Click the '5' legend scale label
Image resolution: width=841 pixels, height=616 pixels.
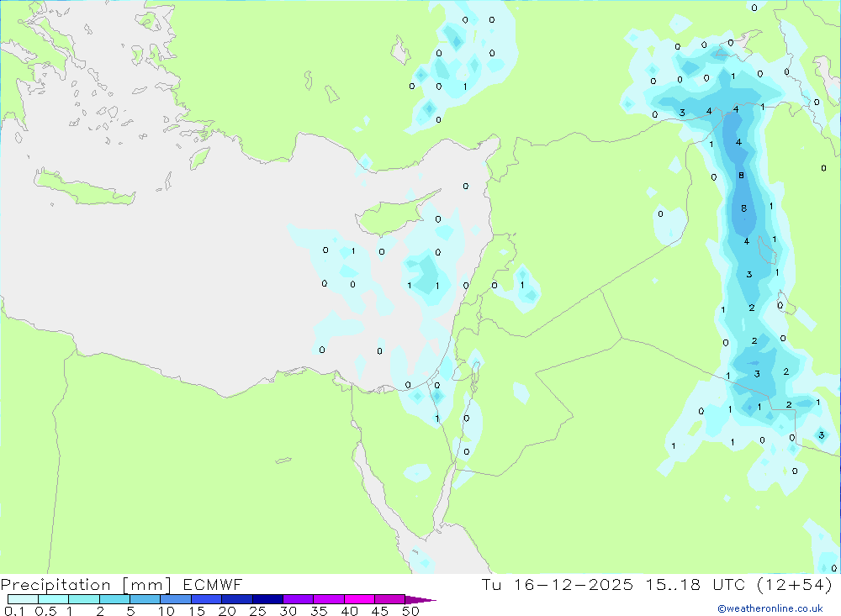[130, 611]
